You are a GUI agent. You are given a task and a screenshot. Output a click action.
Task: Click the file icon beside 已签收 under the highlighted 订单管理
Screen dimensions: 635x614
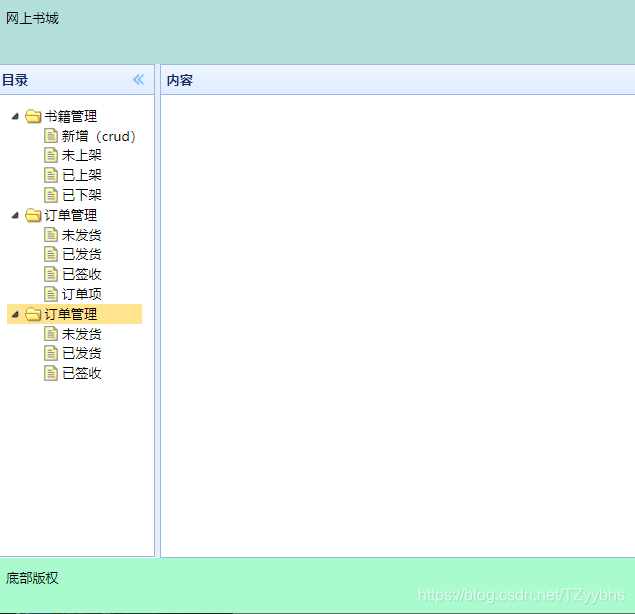[x=51, y=373]
